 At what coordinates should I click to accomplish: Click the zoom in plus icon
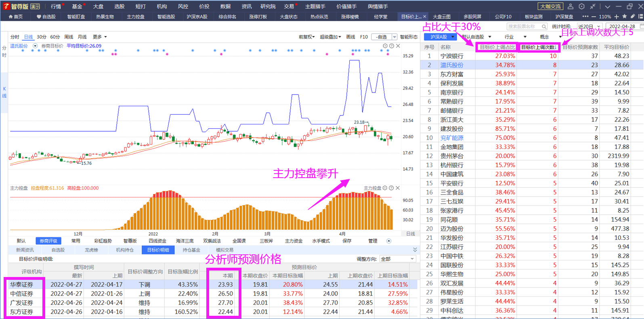click(x=617, y=17)
